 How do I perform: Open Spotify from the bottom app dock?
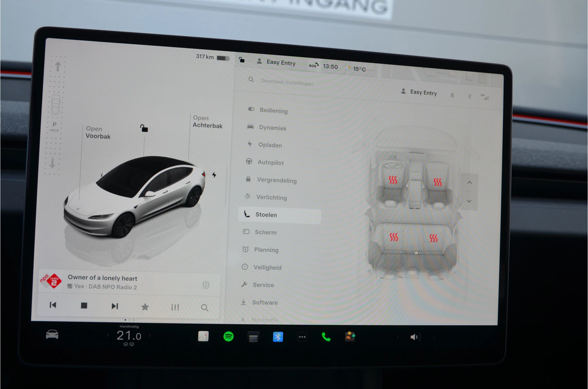tap(228, 337)
